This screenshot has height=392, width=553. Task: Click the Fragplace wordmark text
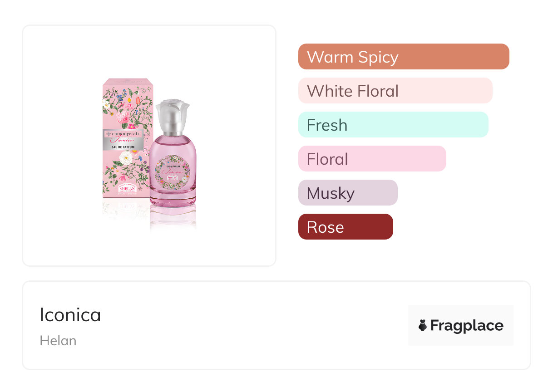(466, 325)
